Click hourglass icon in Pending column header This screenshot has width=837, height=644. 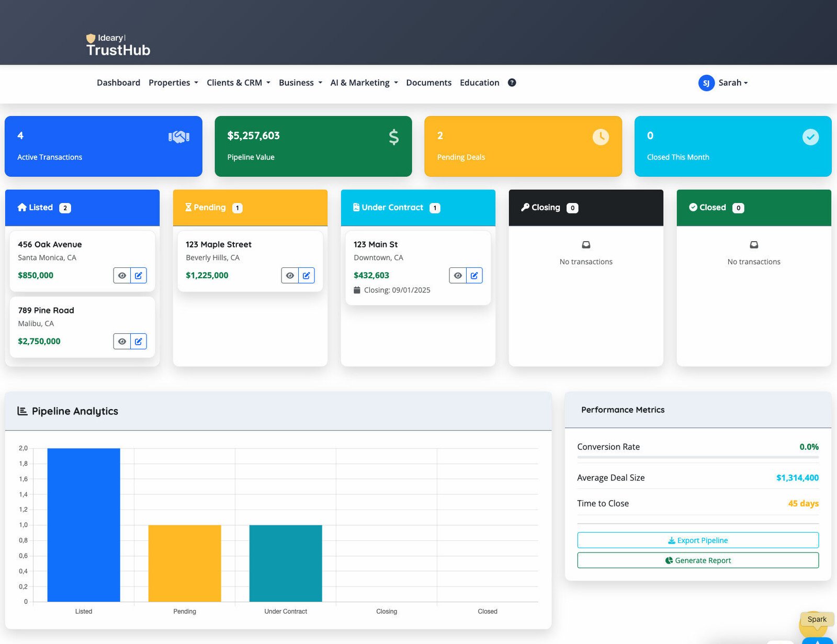[x=188, y=207]
